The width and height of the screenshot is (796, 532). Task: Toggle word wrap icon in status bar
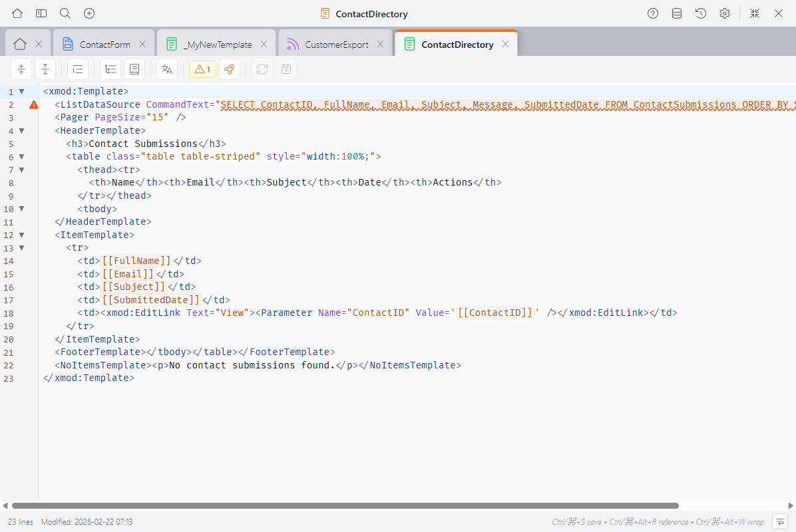pyautogui.click(x=780, y=521)
